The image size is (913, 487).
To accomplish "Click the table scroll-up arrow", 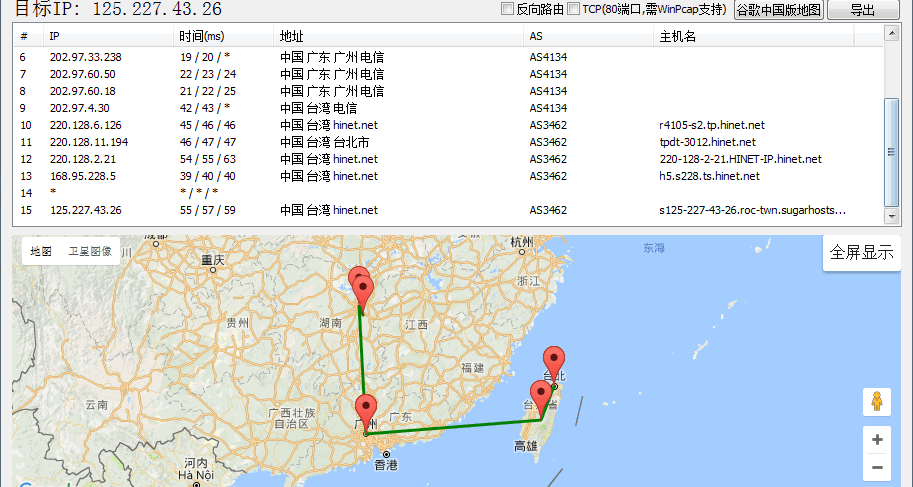I will point(891,33).
